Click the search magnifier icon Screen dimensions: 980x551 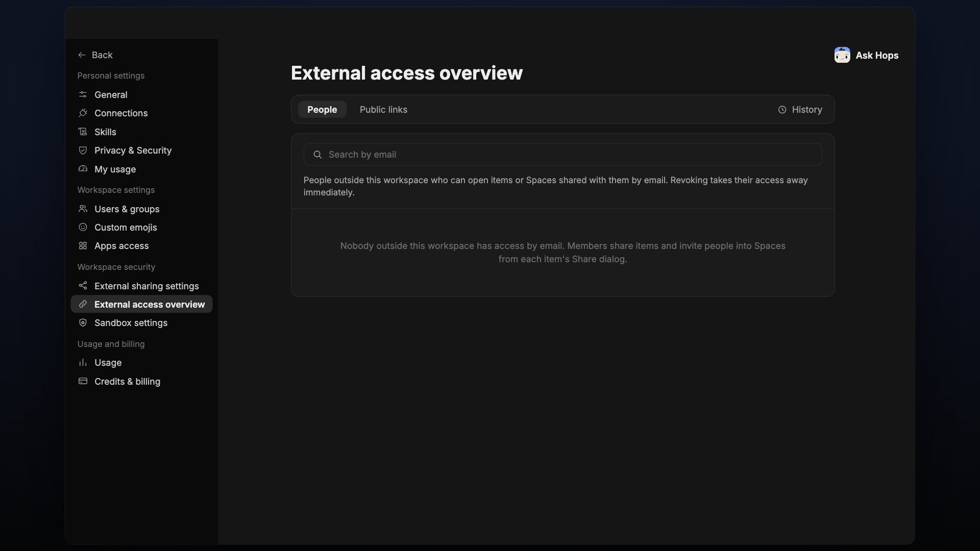pyautogui.click(x=317, y=155)
